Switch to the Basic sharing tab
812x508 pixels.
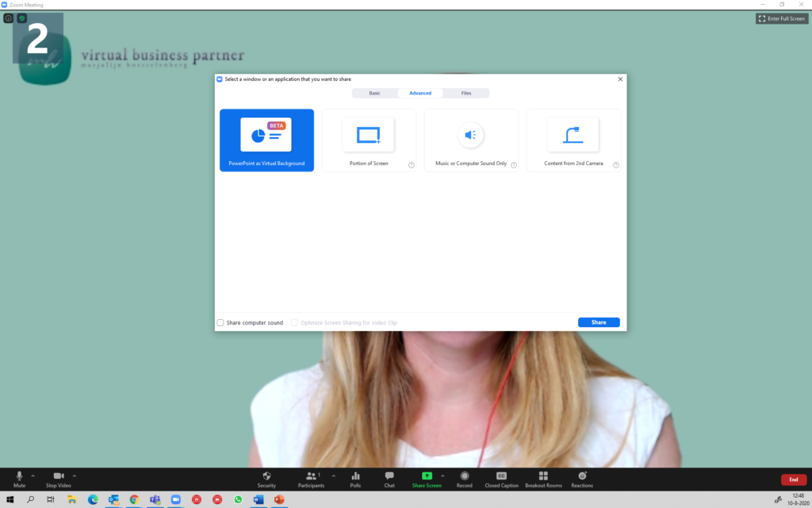374,94
